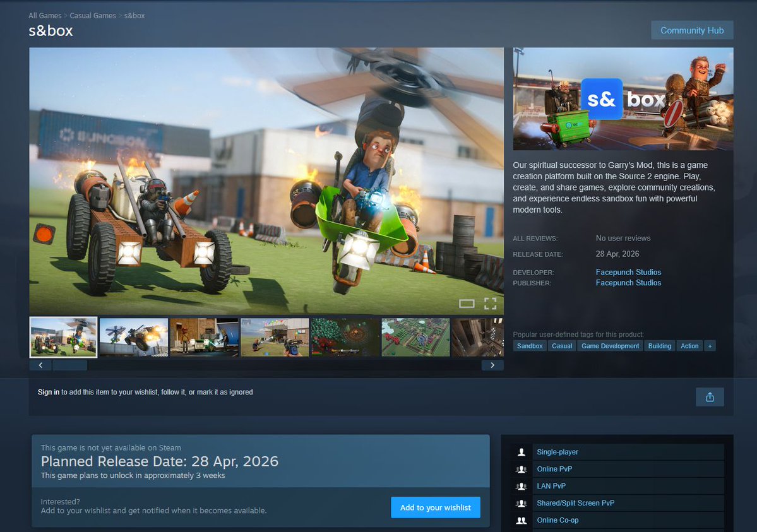Select the Casual tag

pos(562,346)
